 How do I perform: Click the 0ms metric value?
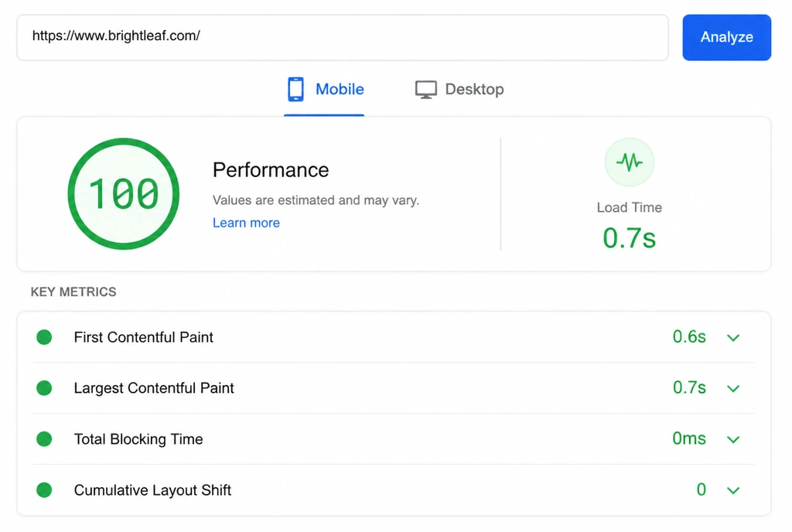point(689,438)
